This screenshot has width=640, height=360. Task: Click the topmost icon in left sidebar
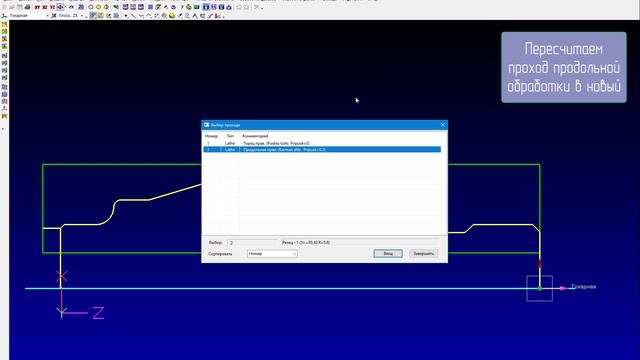[4, 25]
